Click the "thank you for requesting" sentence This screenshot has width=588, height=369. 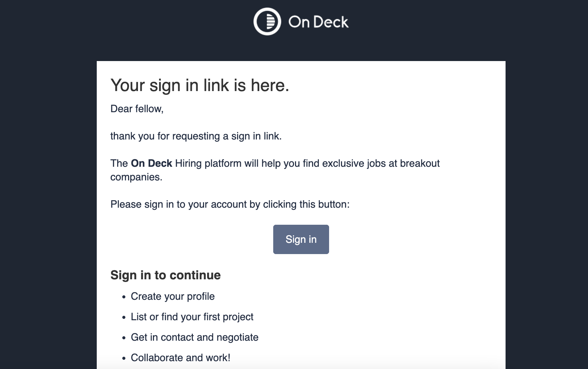196,136
